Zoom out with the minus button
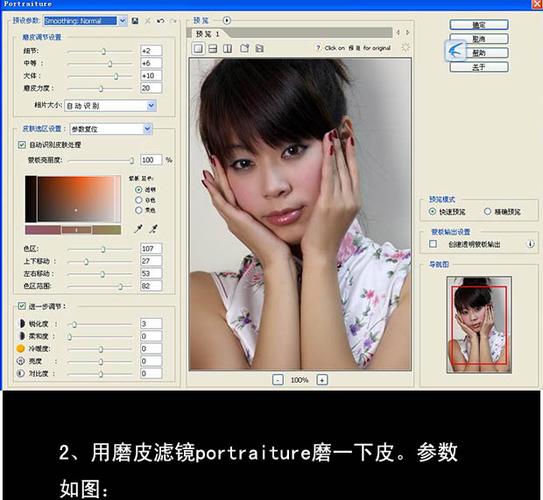 [278, 380]
